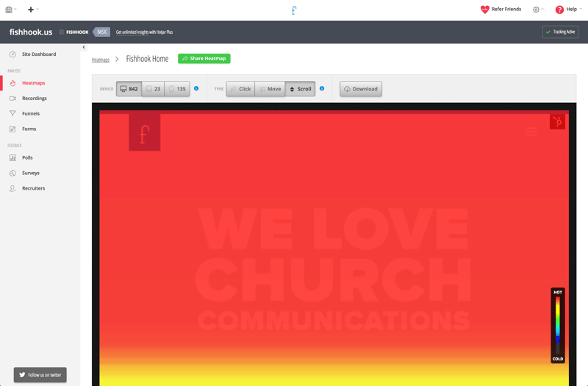Click the Fishhook Home heatmap title
Image resolution: width=588 pixels, height=386 pixels.
pyautogui.click(x=147, y=59)
